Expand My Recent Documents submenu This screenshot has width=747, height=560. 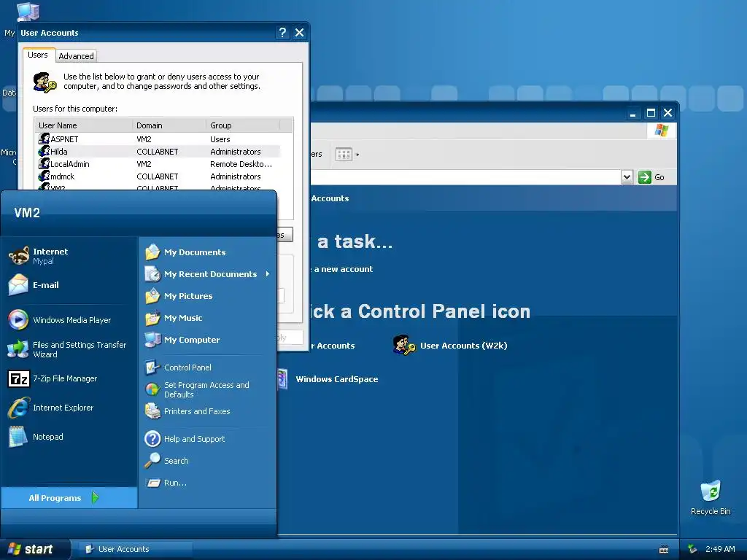208,274
